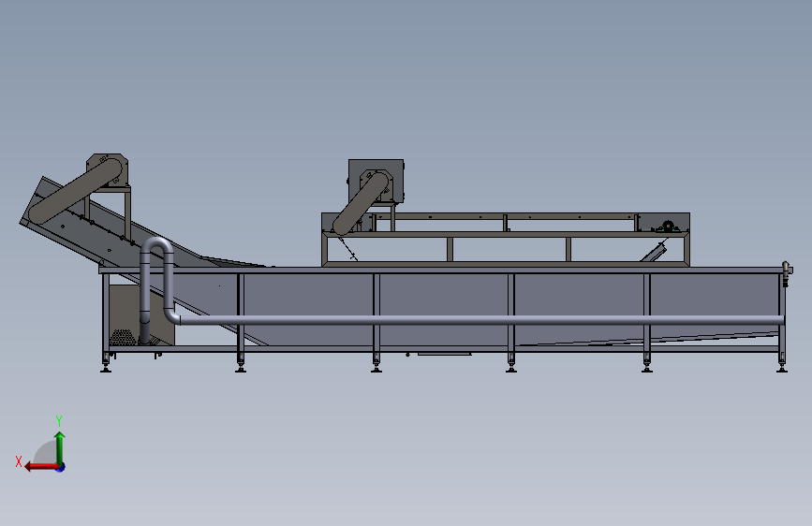Select the square motor housing at the center top
This screenshot has width=812, height=526.
tap(376, 181)
